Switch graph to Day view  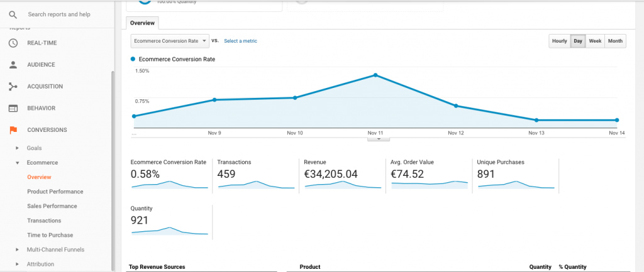pos(578,41)
